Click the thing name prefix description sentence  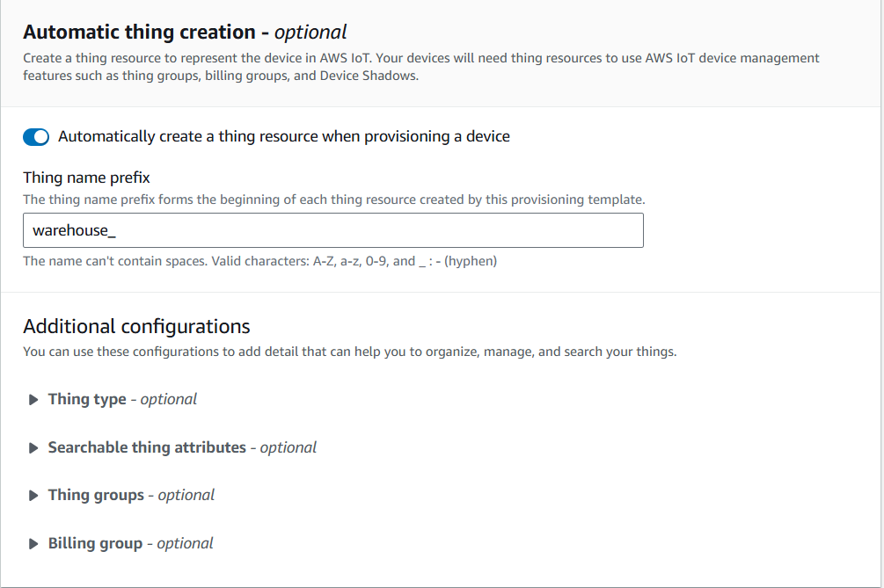(x=333, y=200)
